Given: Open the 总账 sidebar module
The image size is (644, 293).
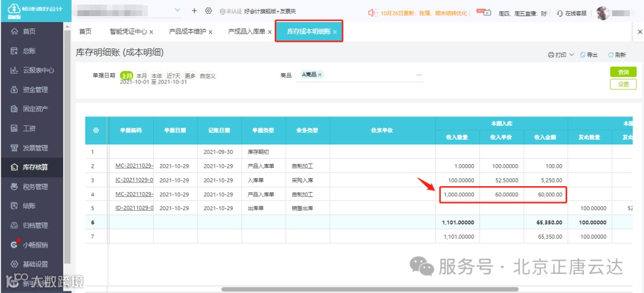Looking at the screenshot, I should point(29,51).
